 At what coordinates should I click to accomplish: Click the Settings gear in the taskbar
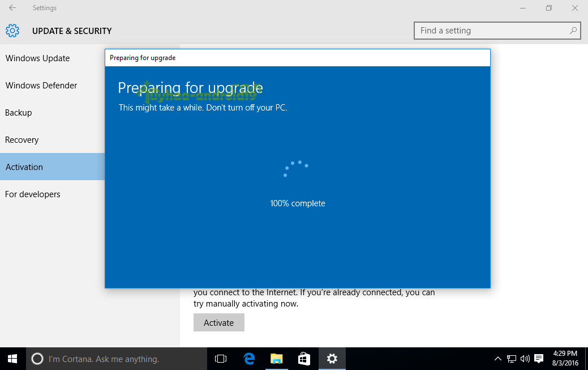tap(332, 359)
